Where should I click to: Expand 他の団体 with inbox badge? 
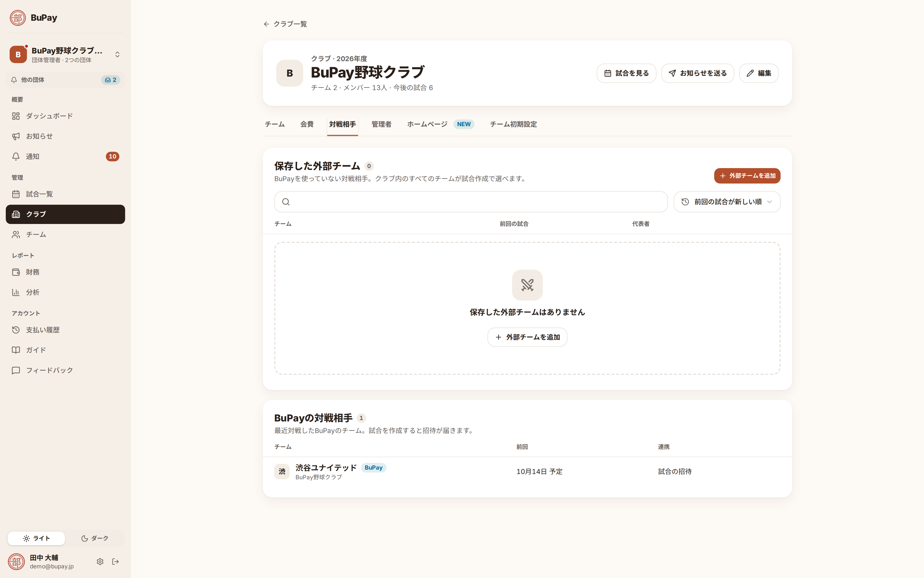pyautogui.click(x=65, y=80)
